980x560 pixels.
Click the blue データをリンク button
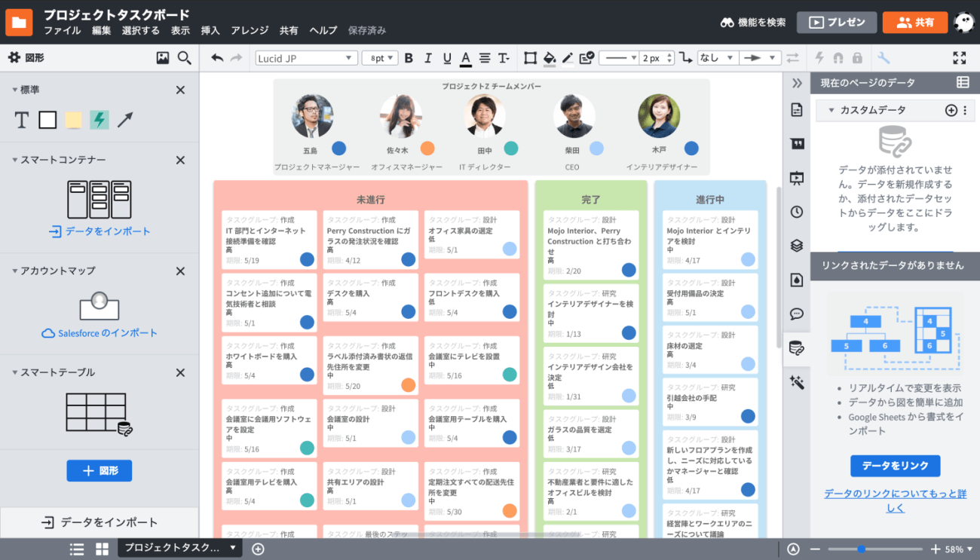point(895,466)
